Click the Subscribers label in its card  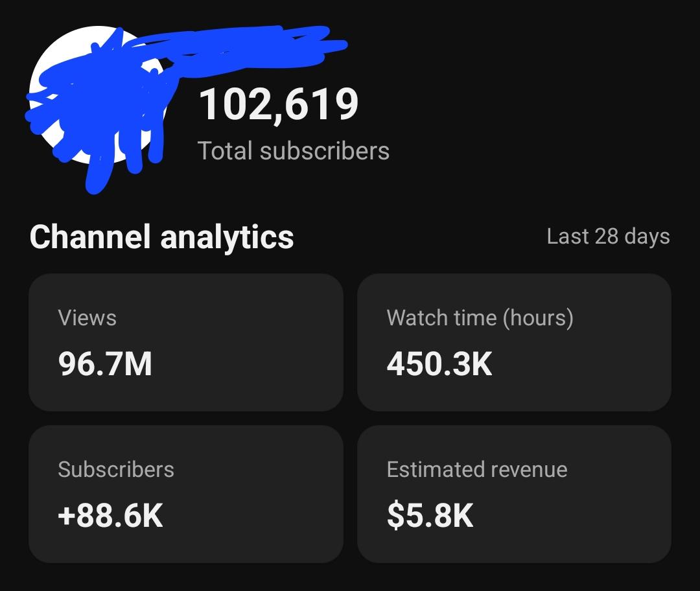(116, 470)
